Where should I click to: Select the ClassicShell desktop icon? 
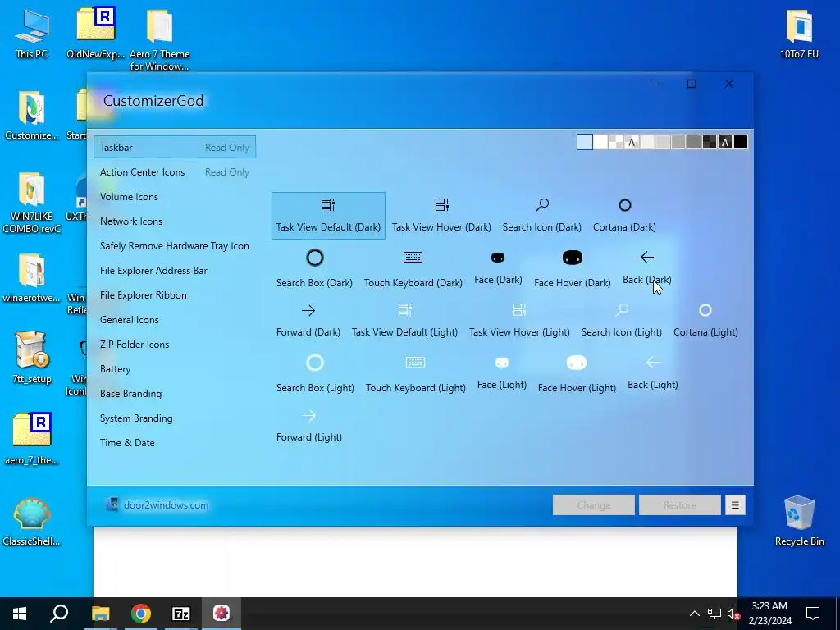[32, 523]
